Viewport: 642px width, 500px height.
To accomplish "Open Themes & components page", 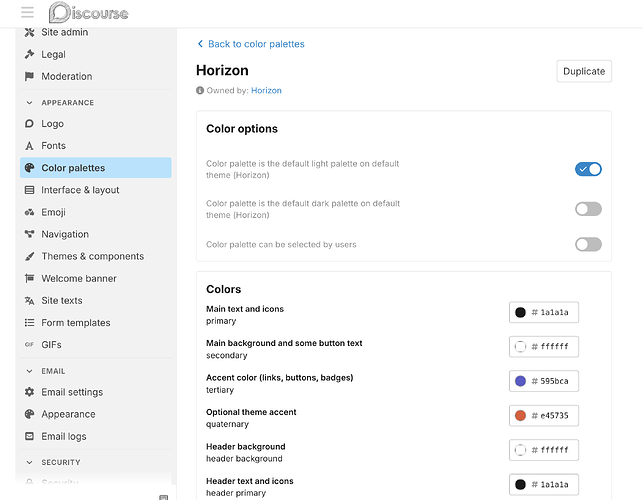I will pyautogui.click(x=95, y=256).
